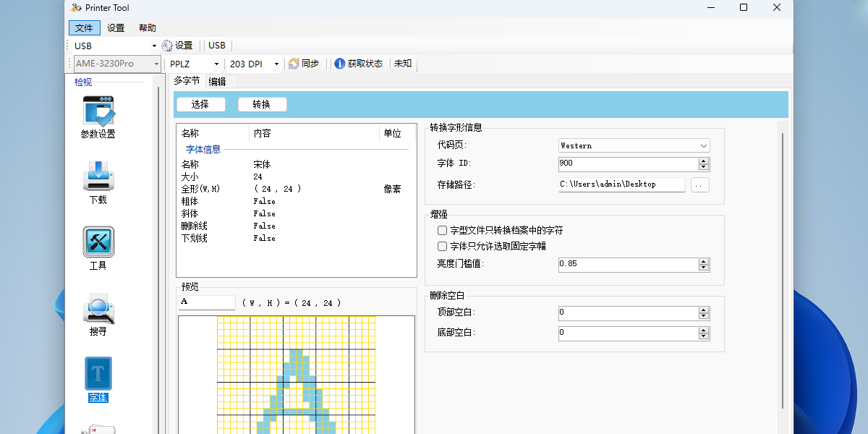Open the 文件 menu
This screenshot has height=434, width=868.
tap(85, 28)
